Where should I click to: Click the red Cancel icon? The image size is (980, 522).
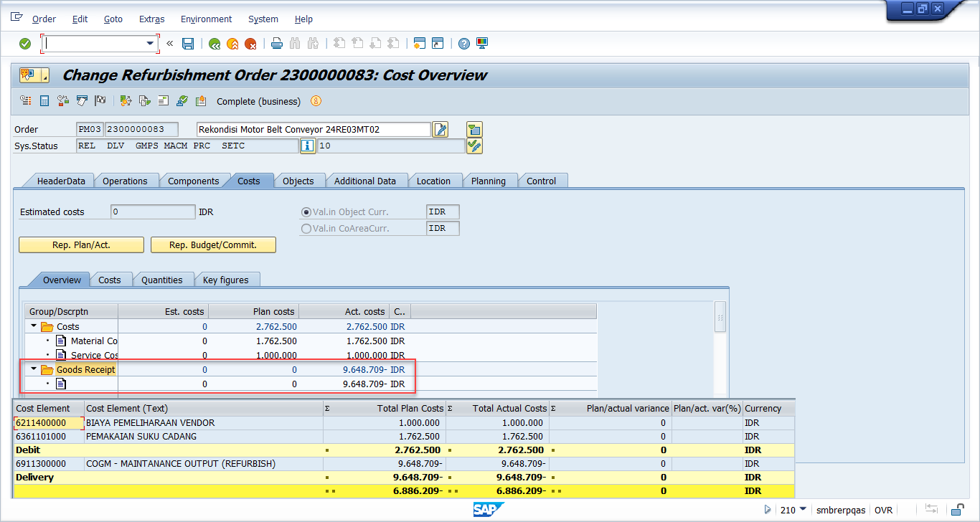(250, 44)
